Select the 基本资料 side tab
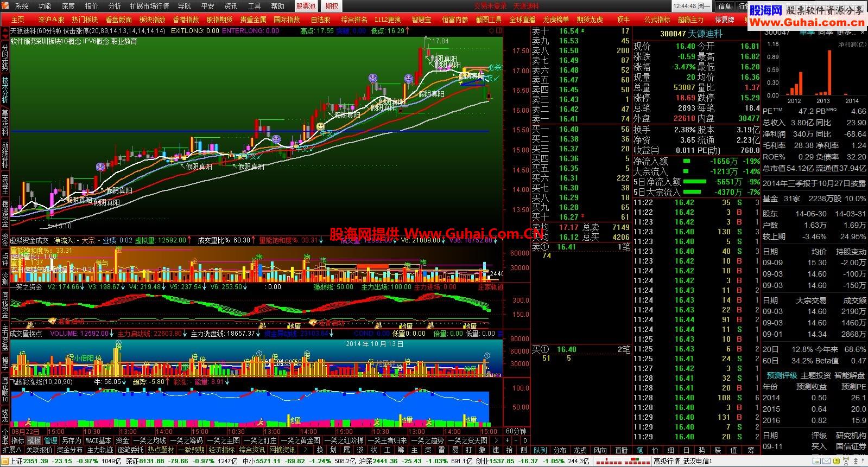Screen dimensions: 868x467 [5, 123]
